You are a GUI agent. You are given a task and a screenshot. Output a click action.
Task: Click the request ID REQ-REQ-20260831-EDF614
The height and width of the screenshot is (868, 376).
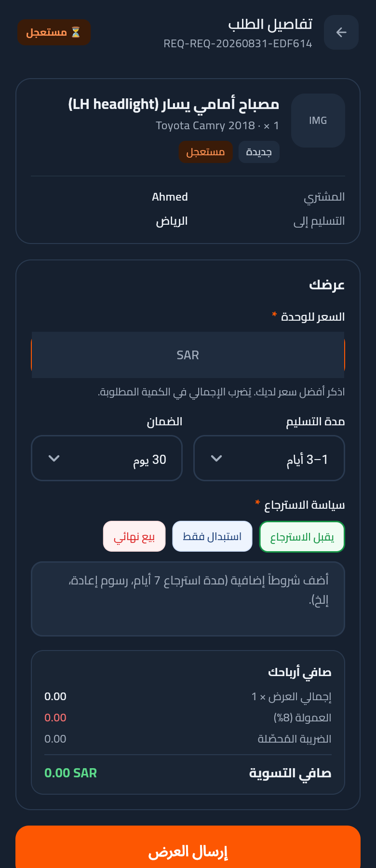pyautogui.click(x=238, y=44)
